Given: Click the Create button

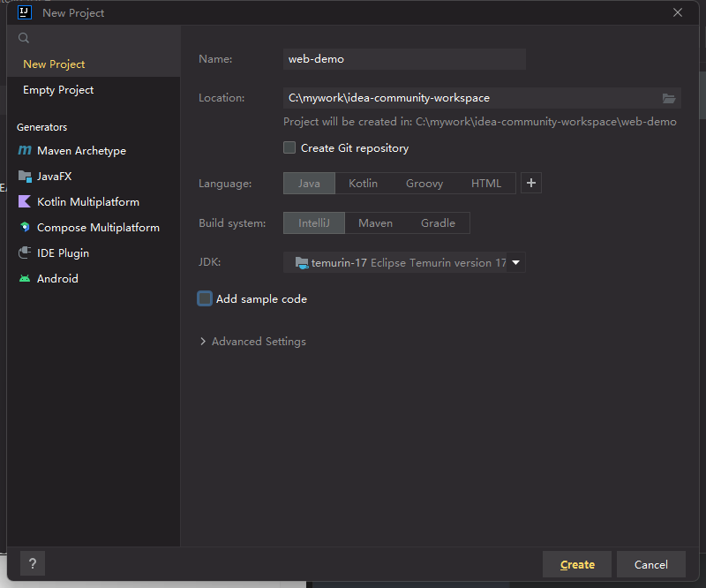Looking at the screenshot, I should pyautogui.click(x=577, y=564).
